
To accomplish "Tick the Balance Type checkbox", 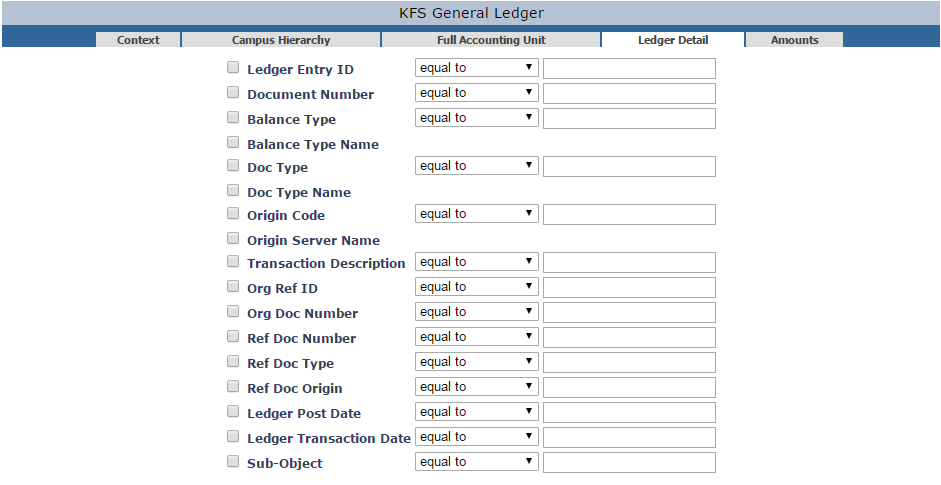I will (233, 118).
